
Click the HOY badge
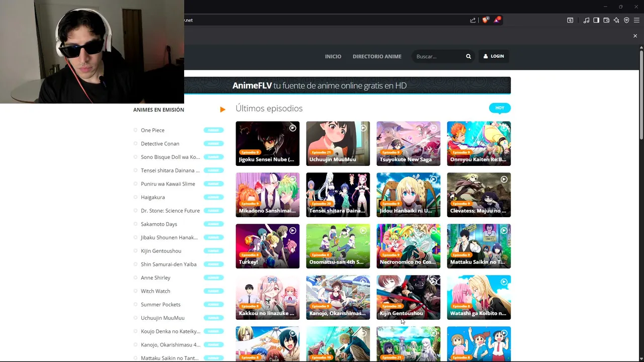click(x=500, y=108)
